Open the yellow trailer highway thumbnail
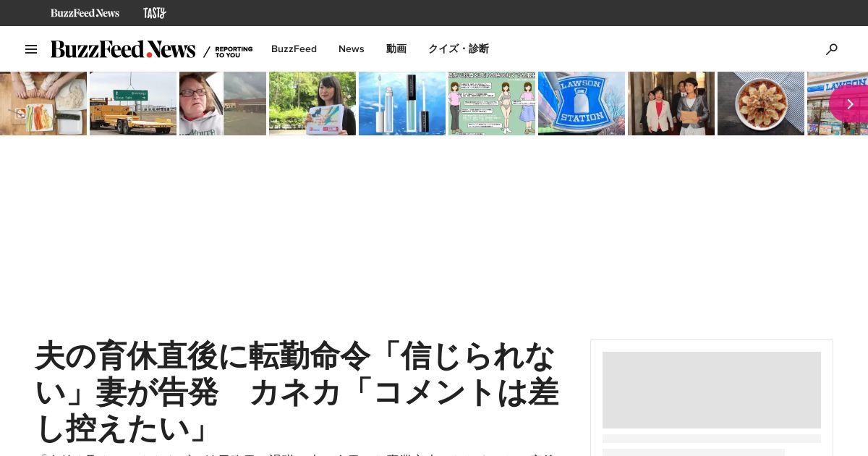The image size is (868, 456). pos(133,104)
